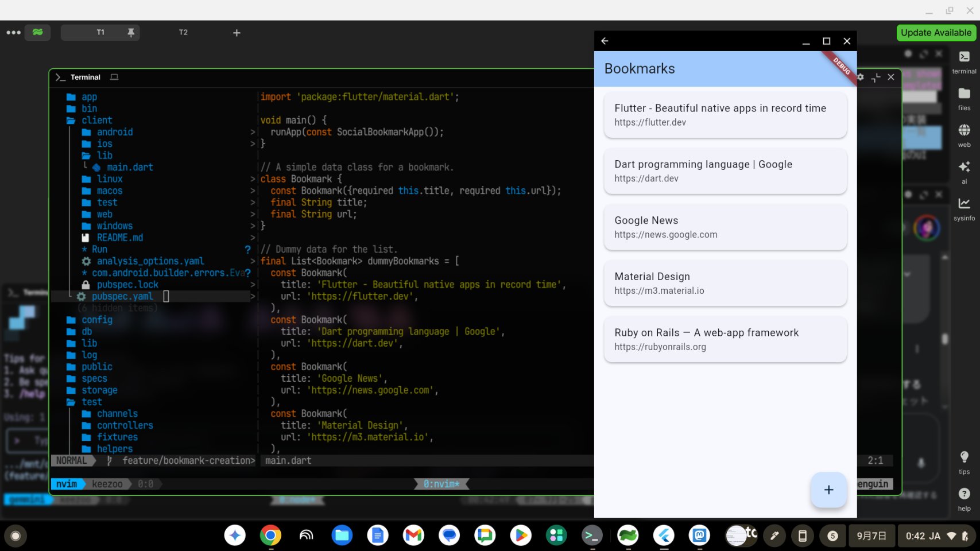Open the controllers folder under test
980x551 pixels.
point(118,425)
